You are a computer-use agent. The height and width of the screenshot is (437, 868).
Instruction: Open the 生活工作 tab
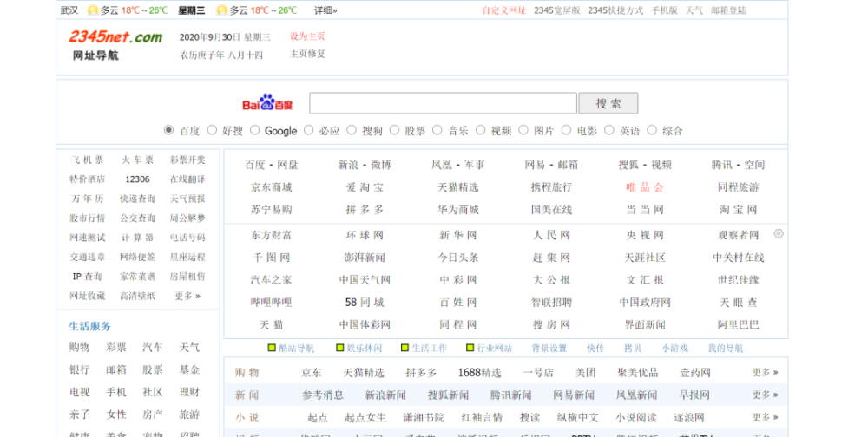pyautogui.click(x=429, y=349)
